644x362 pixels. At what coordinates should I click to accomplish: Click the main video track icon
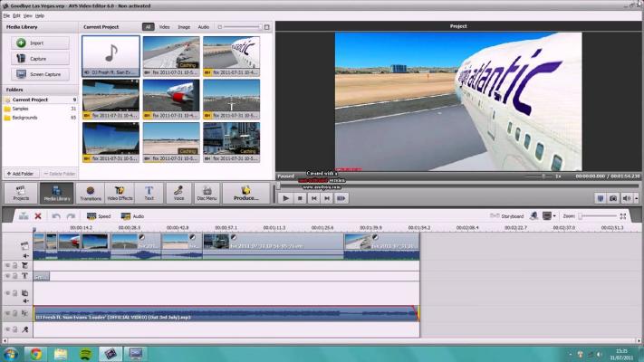(25, 245)
